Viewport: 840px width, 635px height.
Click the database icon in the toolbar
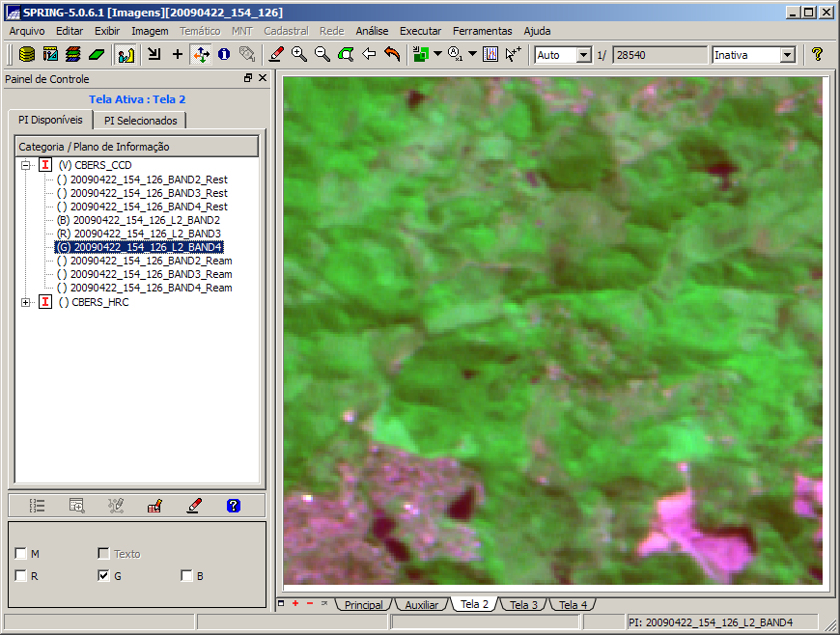coord(27,55)
